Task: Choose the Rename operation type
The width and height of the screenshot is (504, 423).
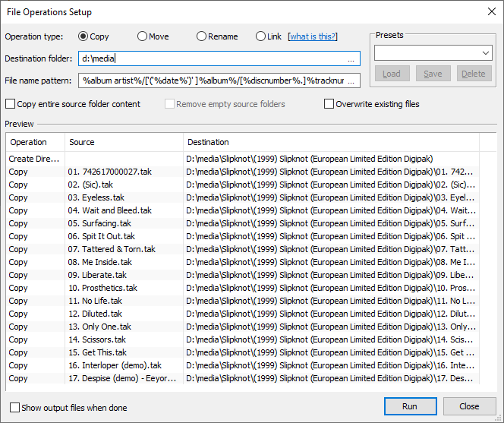Action: point(201,36)
